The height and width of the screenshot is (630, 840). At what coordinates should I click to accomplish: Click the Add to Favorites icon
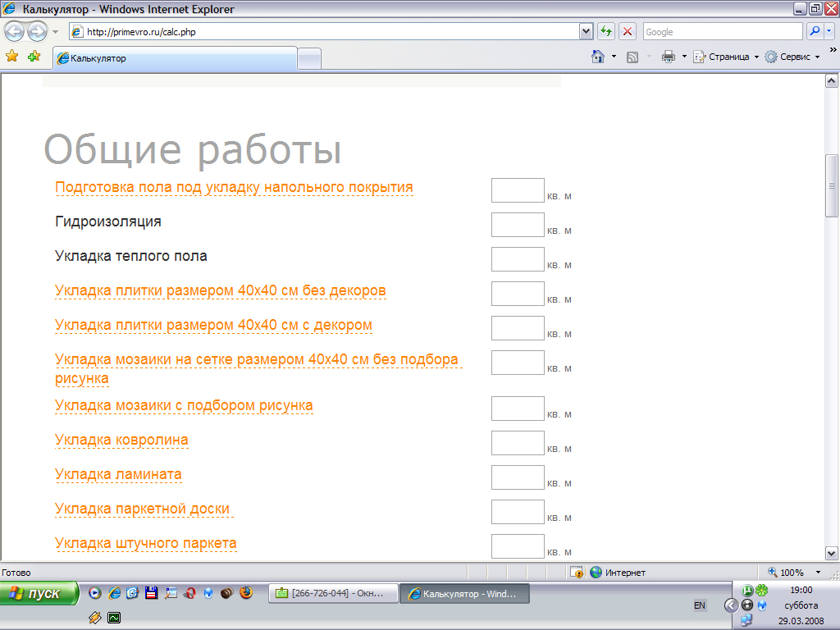(x=34, y=57)
